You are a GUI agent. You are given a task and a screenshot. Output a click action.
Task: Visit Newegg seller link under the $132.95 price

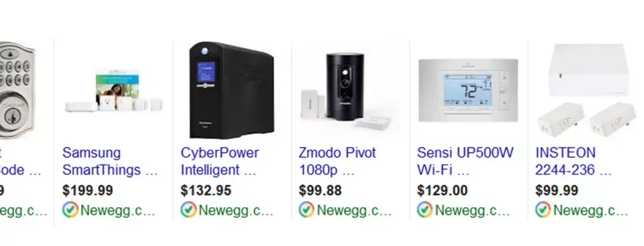pos(236,210)
